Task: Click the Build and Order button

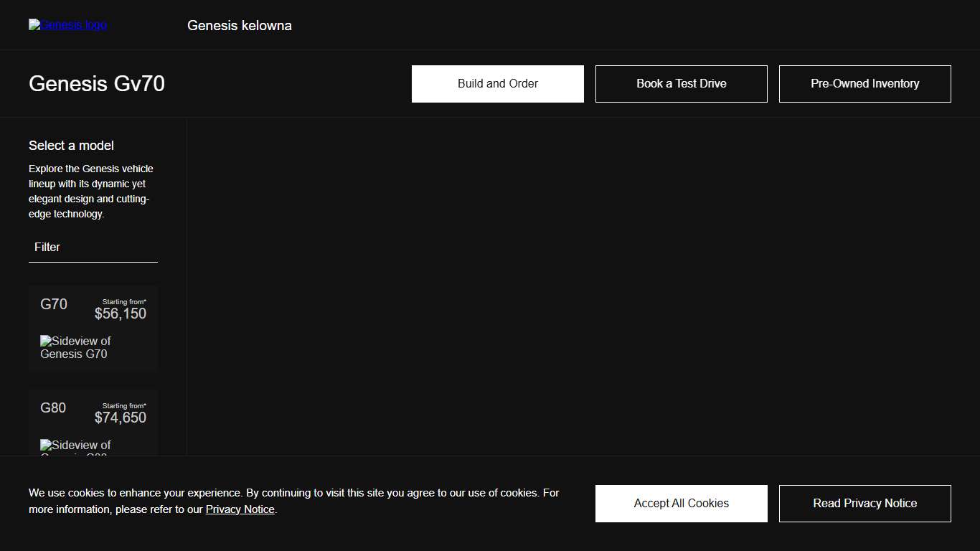Action: click(497, 84)
